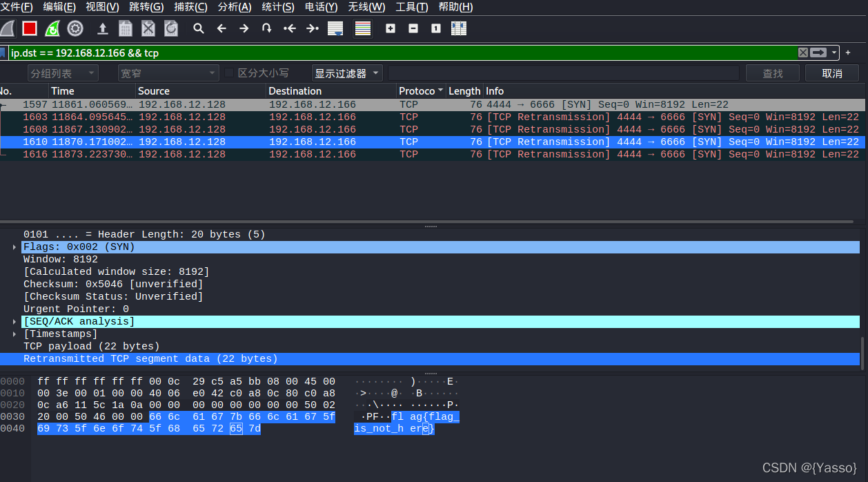Open display filter bookmark icon

(x=3, y=52)
